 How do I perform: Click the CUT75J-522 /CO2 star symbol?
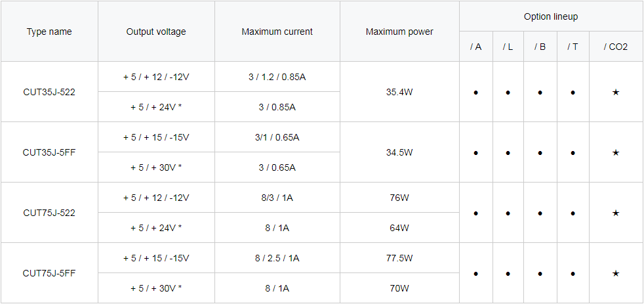pyautogui.click(x=615, y=213)
